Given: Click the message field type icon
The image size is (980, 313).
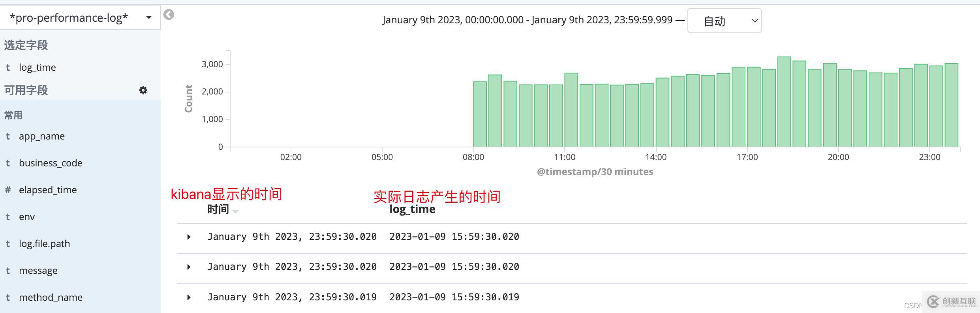Looking at the screenshot, I should pyautogui.click(x=8, y=271).
